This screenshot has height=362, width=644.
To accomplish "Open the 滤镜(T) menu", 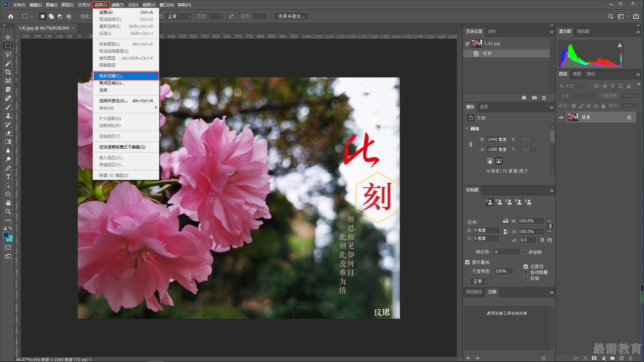I will (x=117, y=5).
